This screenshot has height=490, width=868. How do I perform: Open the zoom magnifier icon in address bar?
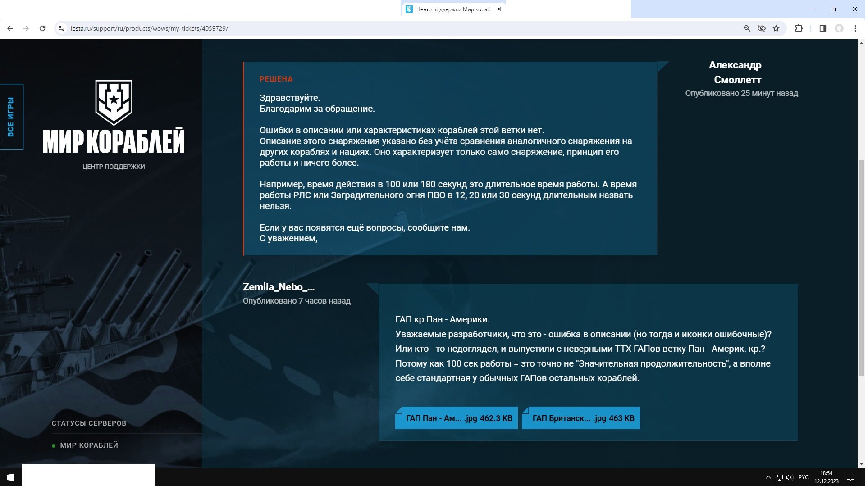point(747,28)
